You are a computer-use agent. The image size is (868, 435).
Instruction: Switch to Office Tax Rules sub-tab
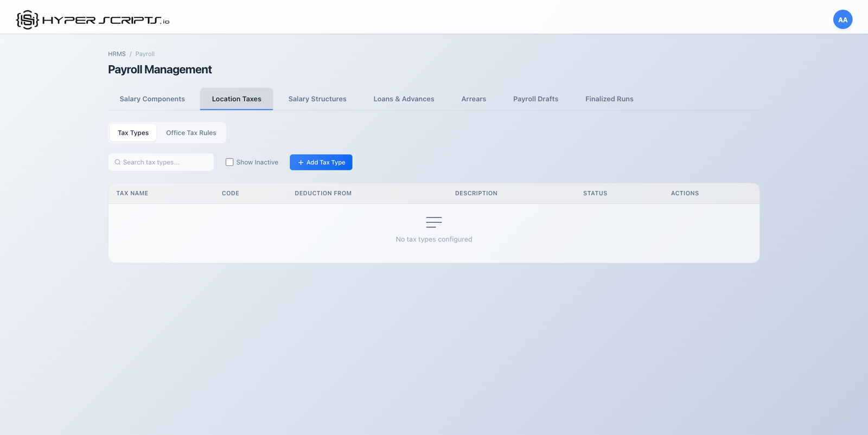click(x=191, y=133)
